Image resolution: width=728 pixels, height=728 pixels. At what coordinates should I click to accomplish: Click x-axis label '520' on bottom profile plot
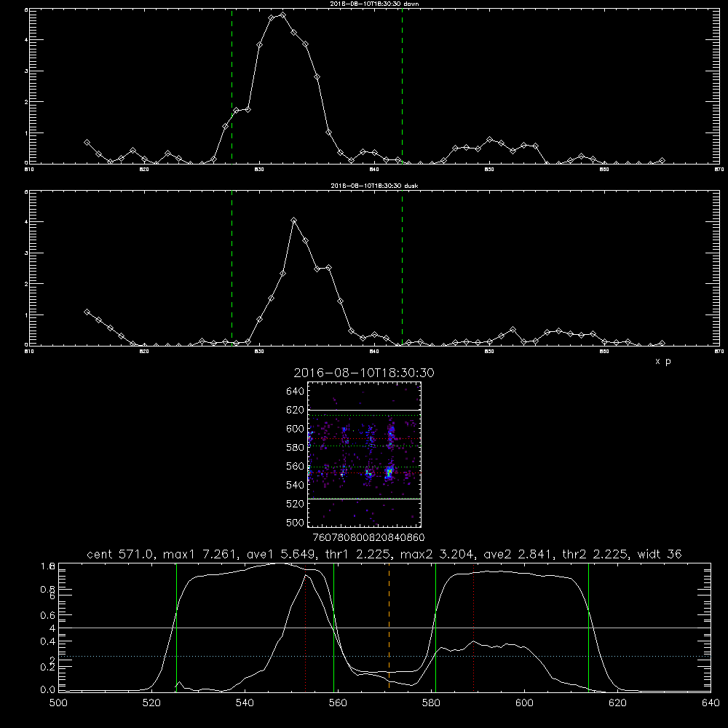point(151,703)
